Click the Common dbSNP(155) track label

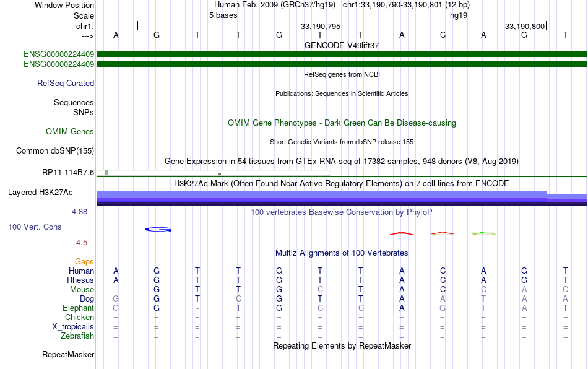point(55,150)
